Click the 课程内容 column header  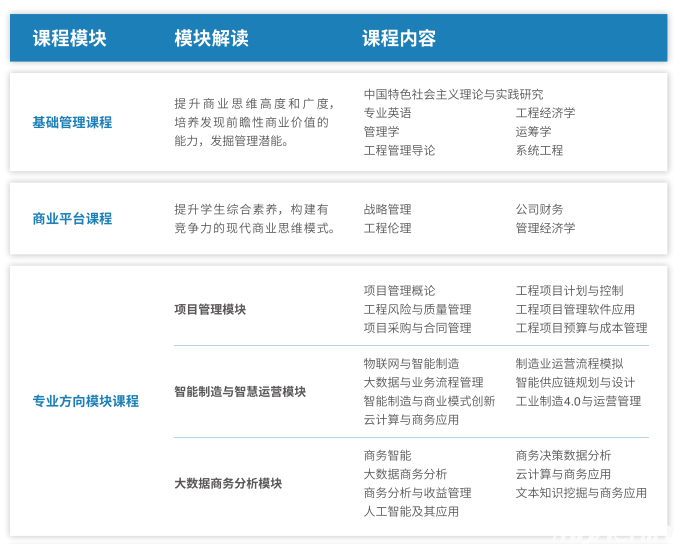(399, 38)
